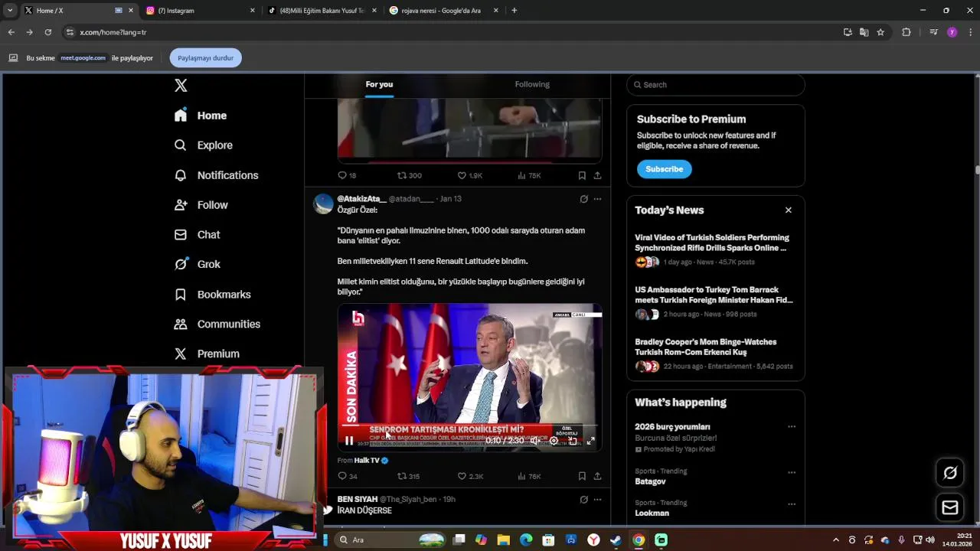View analytics of the post with 76K views
Image resolution: width=980 pixels, height=551 pixels.
point(529,476)
